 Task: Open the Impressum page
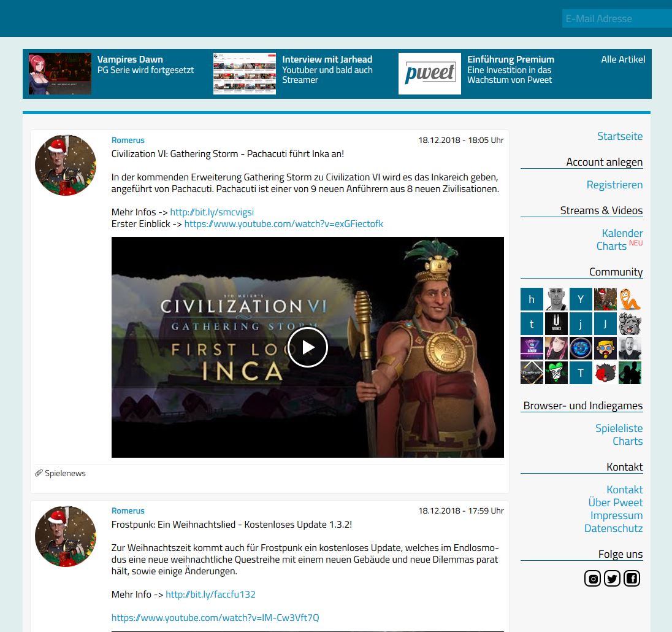pos(616,515)
